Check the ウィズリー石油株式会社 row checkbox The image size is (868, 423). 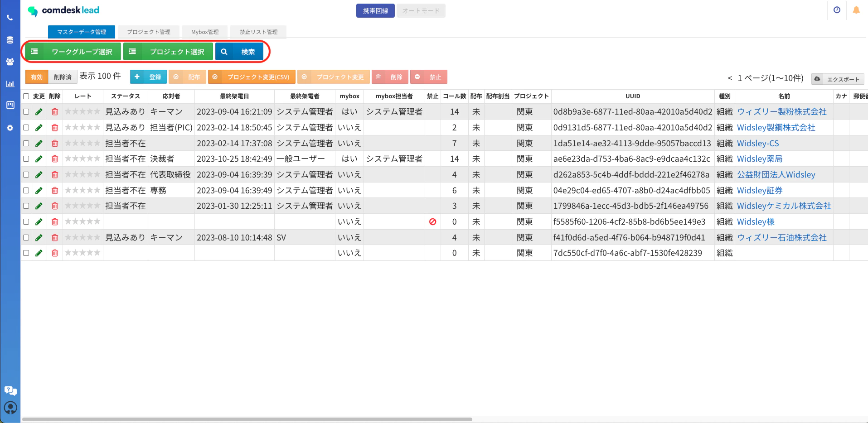pos(26,238)
